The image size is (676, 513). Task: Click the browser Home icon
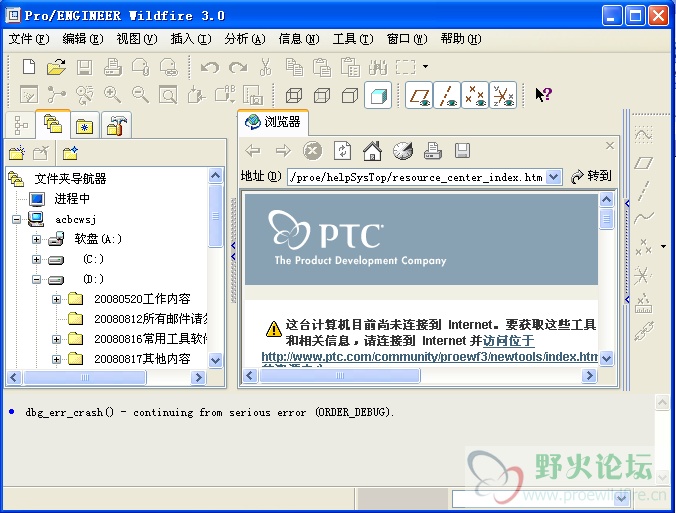coord(372,151)
